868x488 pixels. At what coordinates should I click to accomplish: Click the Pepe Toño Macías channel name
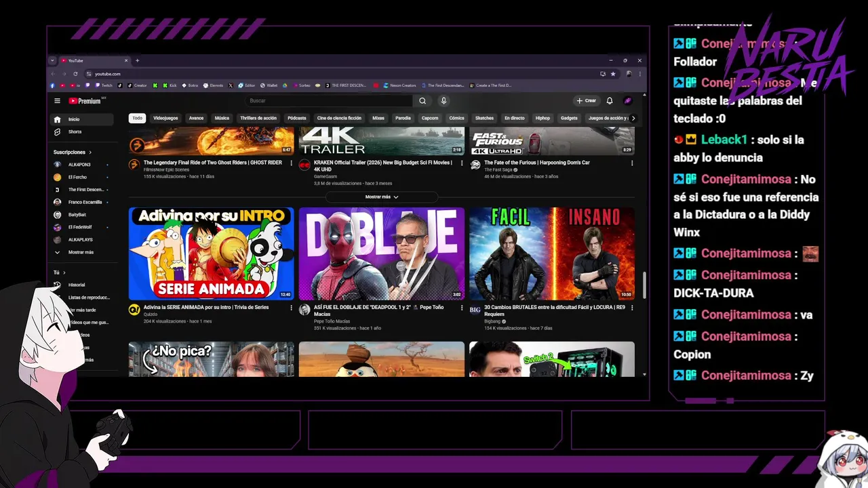point(332,322)
